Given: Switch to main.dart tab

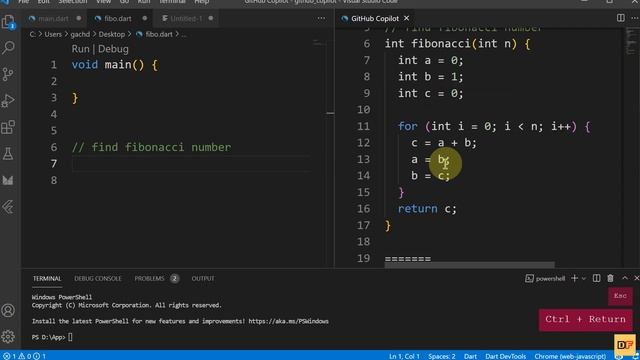Looking at the screenshot, I should click(x=53, y=18).
